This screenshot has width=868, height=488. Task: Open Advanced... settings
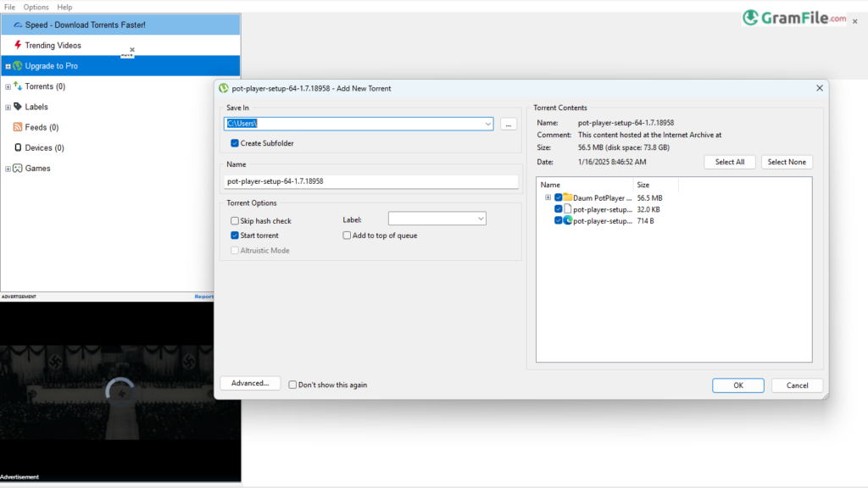coord(250,383)
